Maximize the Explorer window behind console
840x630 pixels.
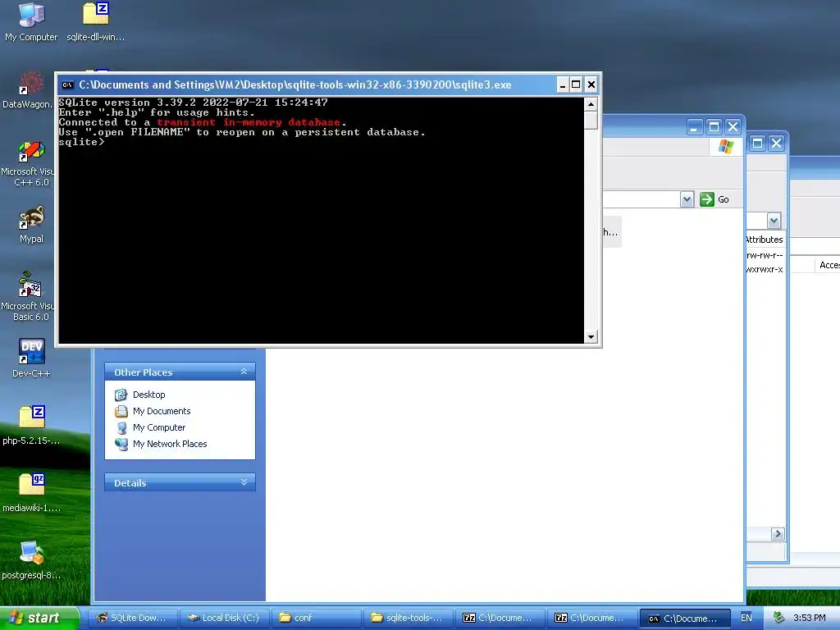point(714,127)
